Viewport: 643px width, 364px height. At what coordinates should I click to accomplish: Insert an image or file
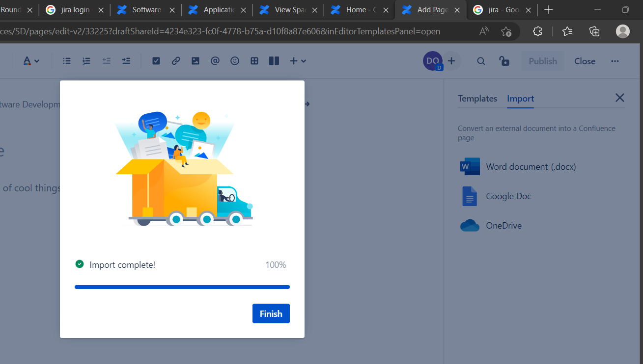point(196,61)
